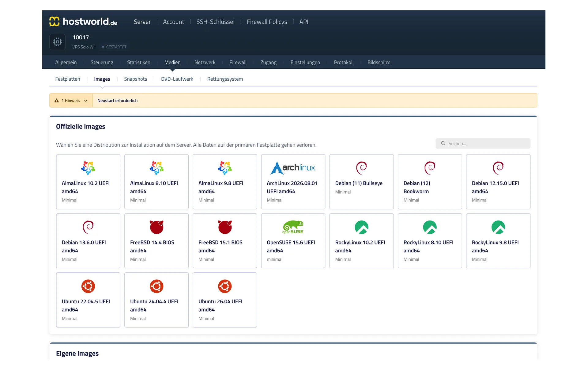The image size is (588, 368).
Task: Select the Debian 12.15.0 UEFI swirl logo
Action: 498,168
